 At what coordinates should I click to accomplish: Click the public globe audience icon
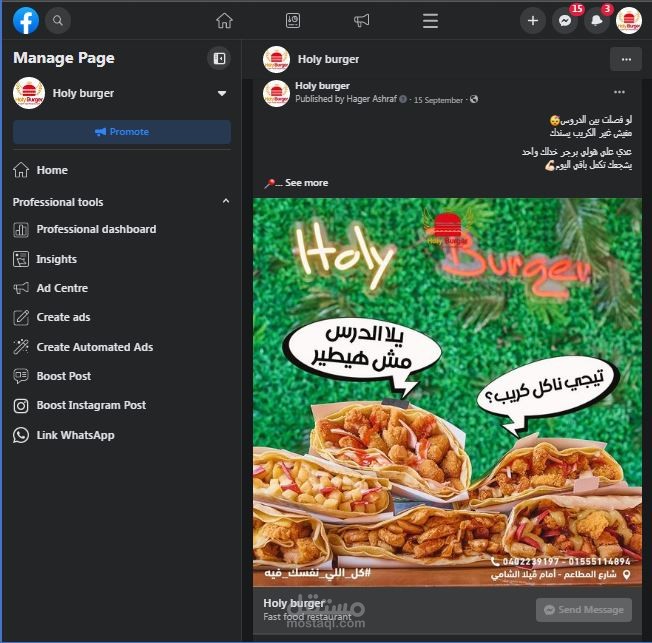click(474, 99)
